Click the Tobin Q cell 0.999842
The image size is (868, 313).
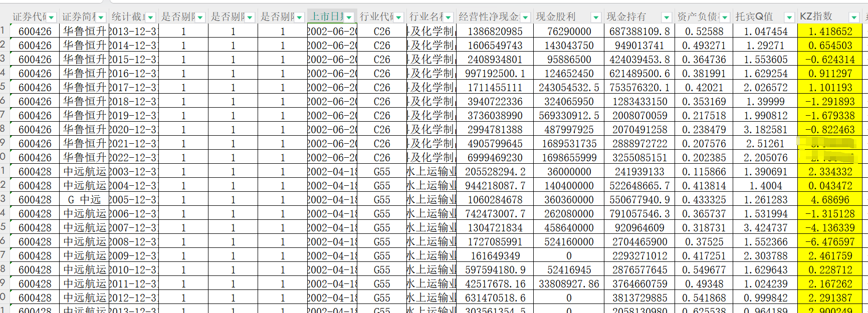point(765,297)
